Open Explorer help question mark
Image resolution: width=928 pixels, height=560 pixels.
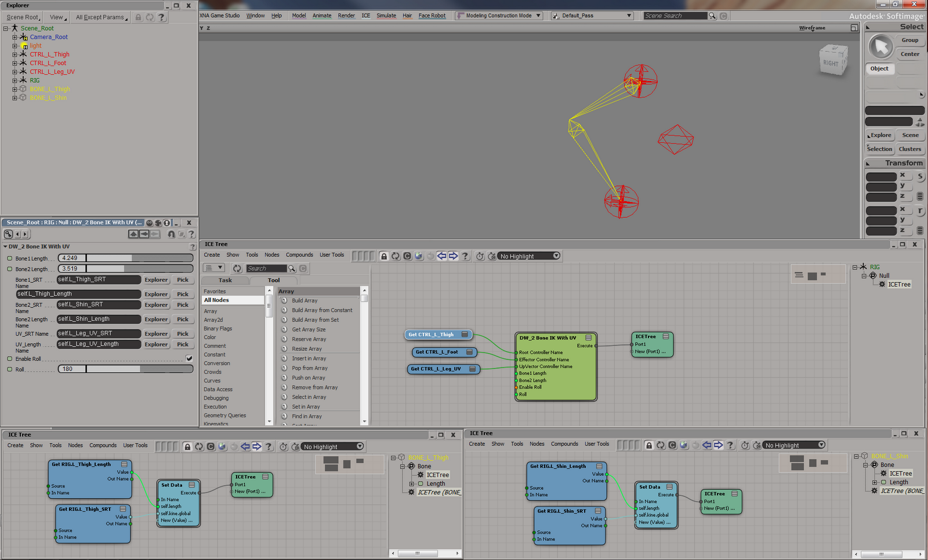point(162,17)
